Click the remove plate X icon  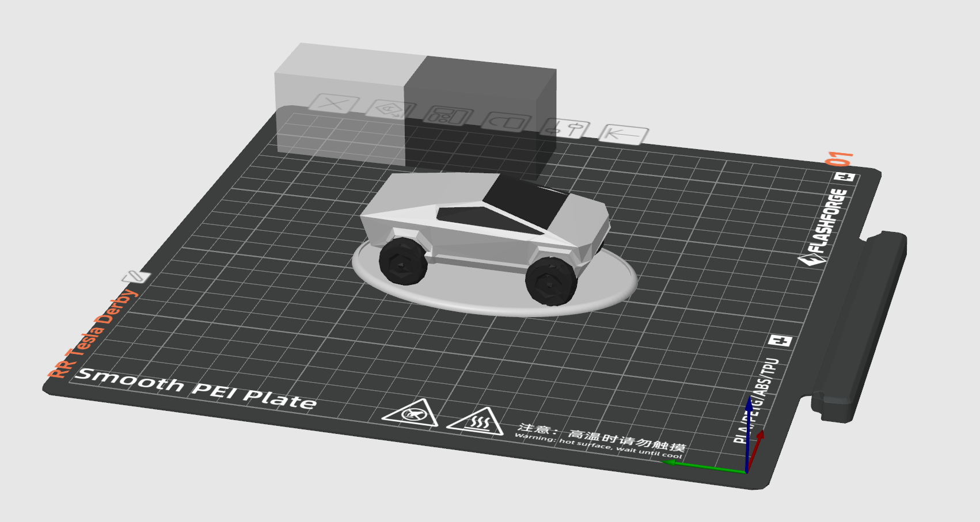click(x=333, y=104)
